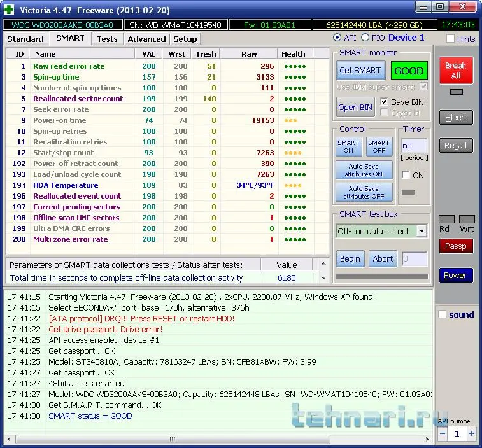Viewport: 482px width, 448px height.
Task: Click the log scrollbar right arrow
Action: point(427,439)
